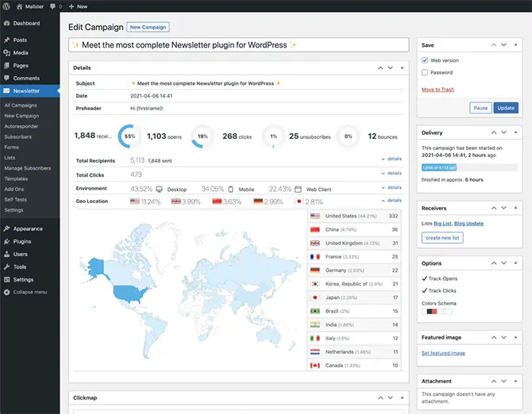Click the 55% opens donut chart
The height and width of the screenshot is (414, 532).
(x=129, y=136)
